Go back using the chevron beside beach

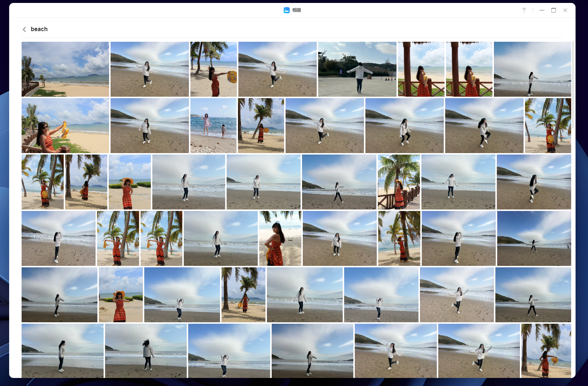25,29
